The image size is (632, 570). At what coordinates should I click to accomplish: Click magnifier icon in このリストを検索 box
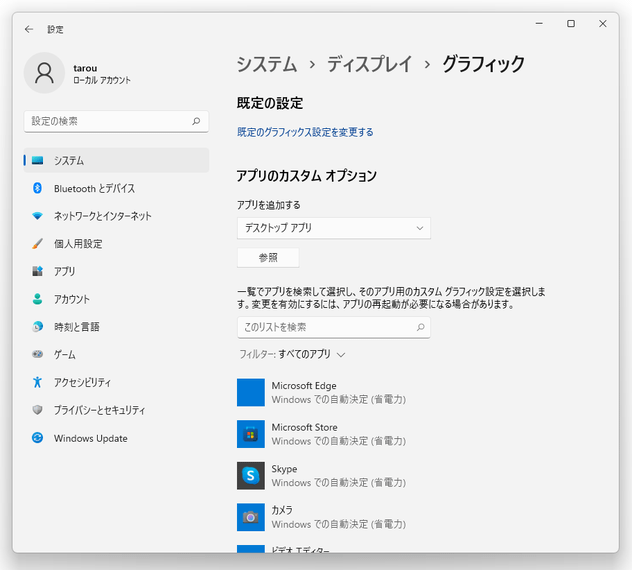420,327
